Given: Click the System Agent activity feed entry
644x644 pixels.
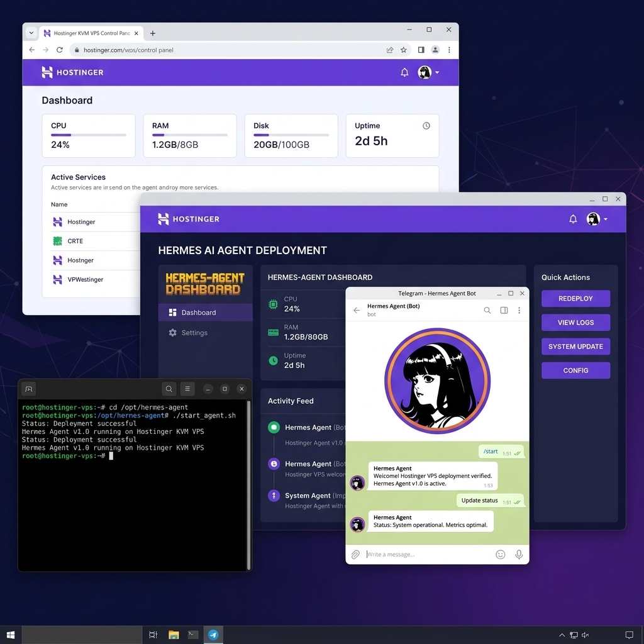Looking at the screenshot, I should click(x=306, y=500).
